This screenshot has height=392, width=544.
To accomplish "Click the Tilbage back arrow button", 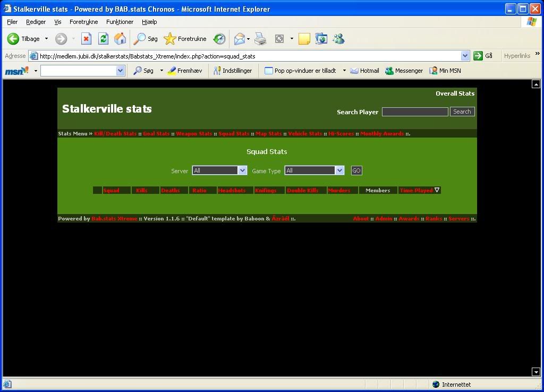I will tap(14, 39).
